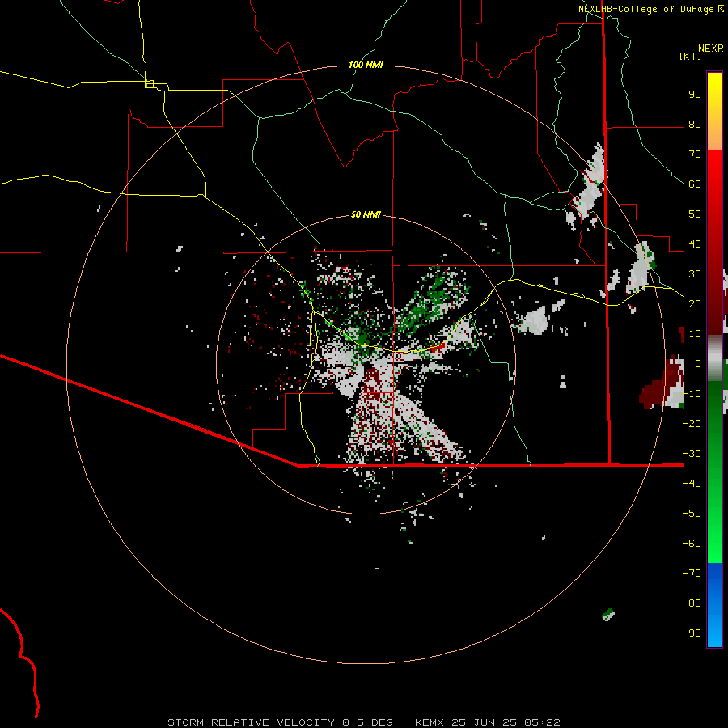Screen dimensions: 728x728
Task: Click the 80 value on velocity scale
Action: point(695,125)
